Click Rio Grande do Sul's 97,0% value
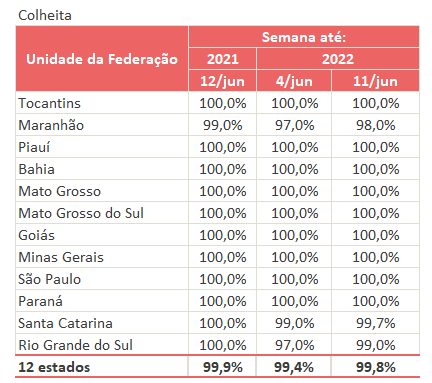The width and height of the screenshot is (432, 383). 294,345
